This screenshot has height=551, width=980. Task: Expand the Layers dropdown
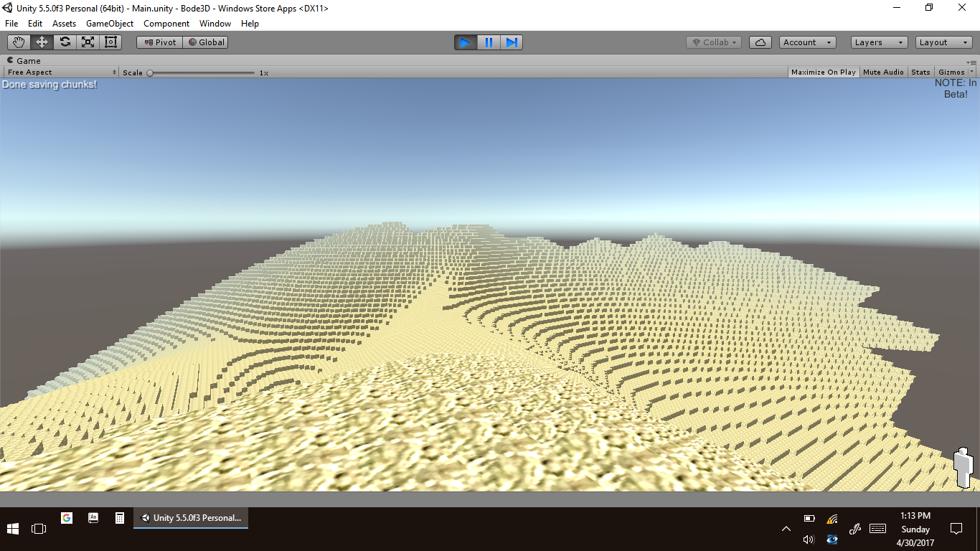(879, 42)
